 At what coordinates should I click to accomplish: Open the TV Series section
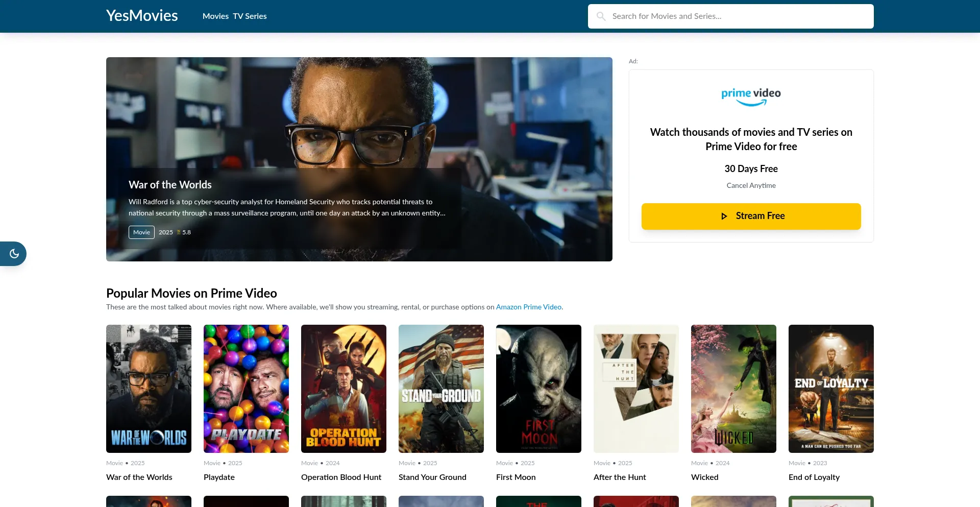pos(249,16)
